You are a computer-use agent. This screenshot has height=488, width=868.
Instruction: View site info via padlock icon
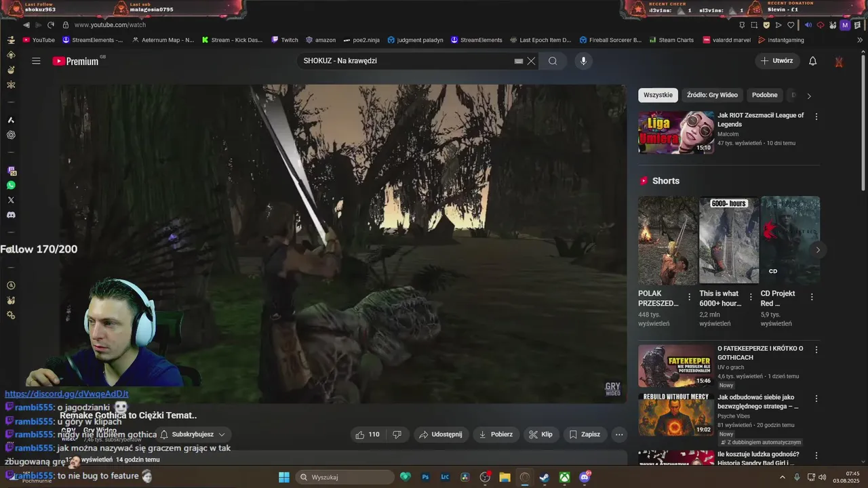pos(66,25)
